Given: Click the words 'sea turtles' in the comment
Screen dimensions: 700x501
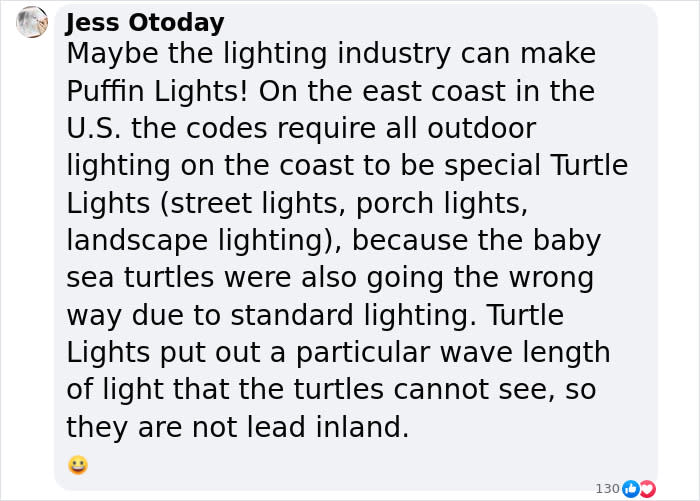Looking at the screenshot, I should 141,278.
